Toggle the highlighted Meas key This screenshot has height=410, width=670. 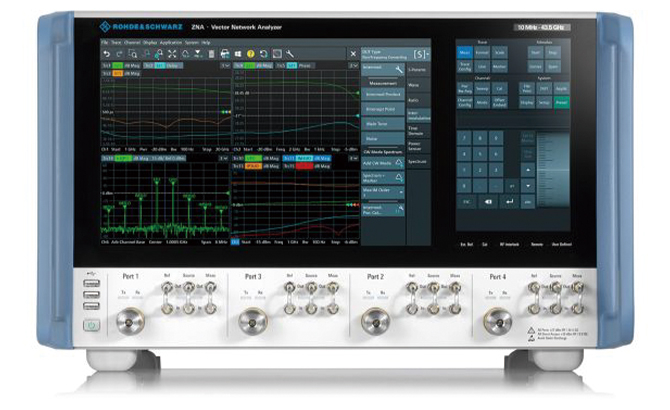(x=465, y=53)
